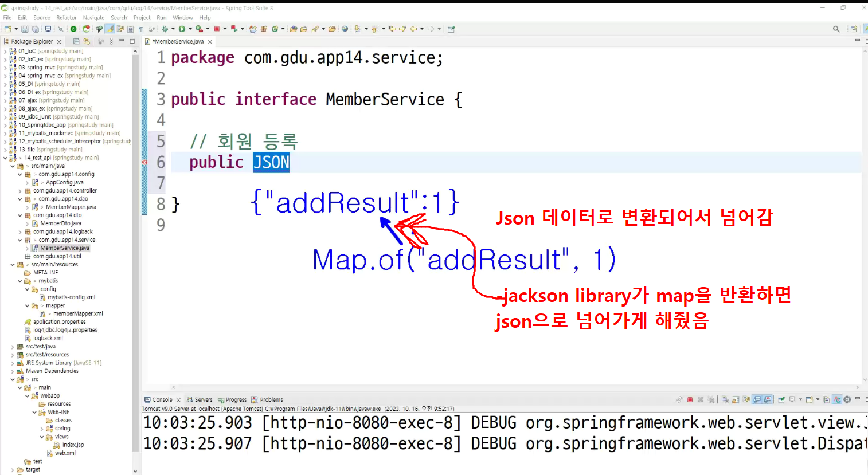Switch to the Servers tab
This screenshot has width=868, height=475.
pos(199,400)
